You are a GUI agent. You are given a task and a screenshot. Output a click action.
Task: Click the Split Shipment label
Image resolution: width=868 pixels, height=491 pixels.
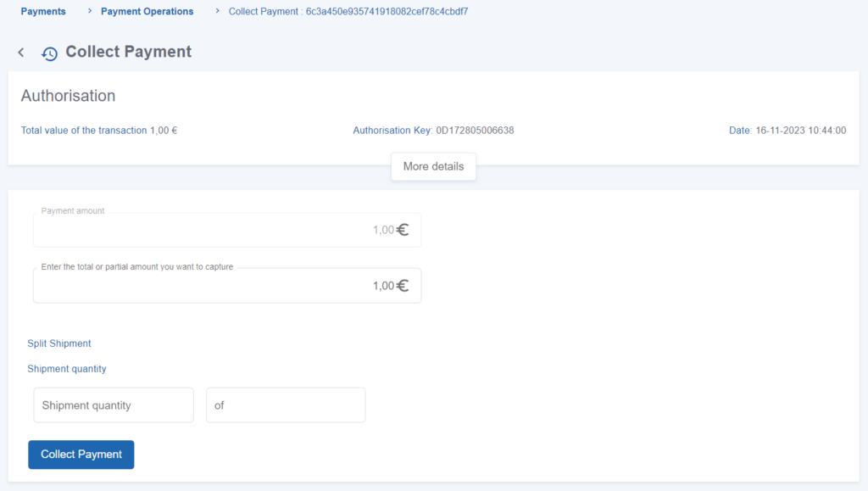pyautogui.click(x=59, y=343)
